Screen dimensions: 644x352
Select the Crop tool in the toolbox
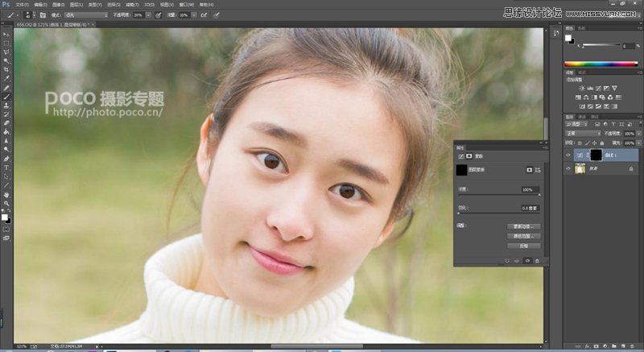coord(6,69)
